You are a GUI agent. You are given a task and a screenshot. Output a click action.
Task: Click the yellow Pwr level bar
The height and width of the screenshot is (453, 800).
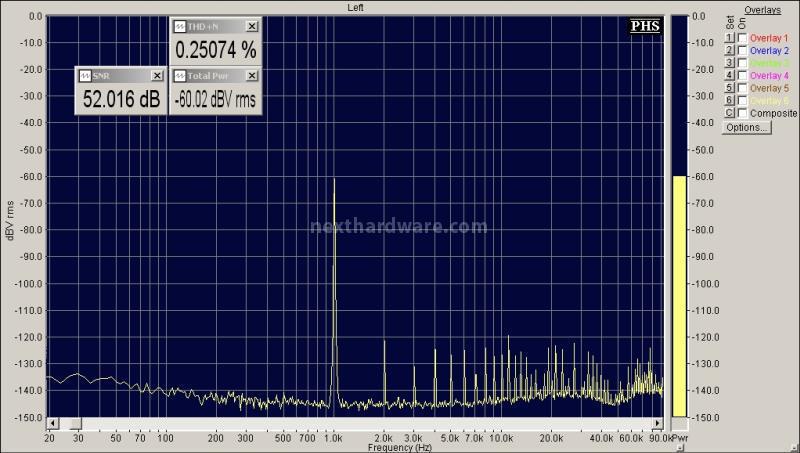(679, 296)
